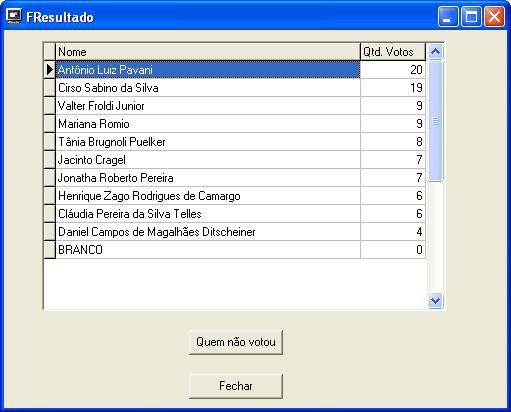This screenshot has height=412, width=511.
Task: Click the Fechar button
Action: pos(236,386)
